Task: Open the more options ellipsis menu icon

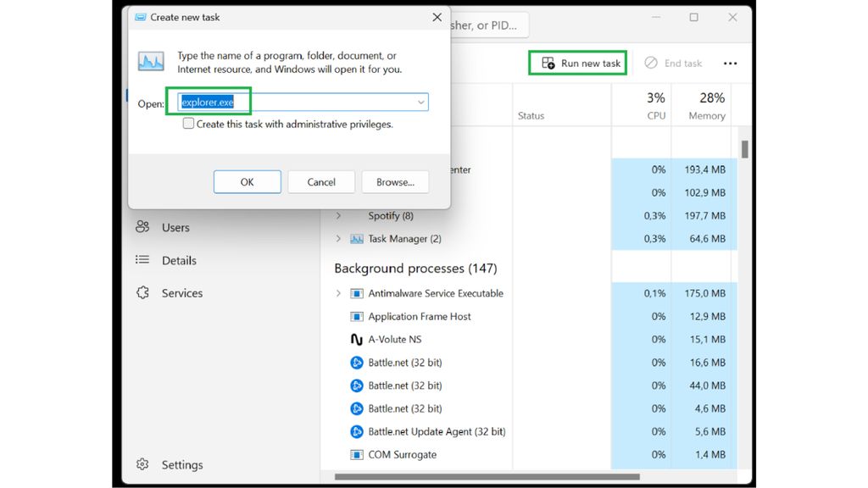Action: (730, 62)
